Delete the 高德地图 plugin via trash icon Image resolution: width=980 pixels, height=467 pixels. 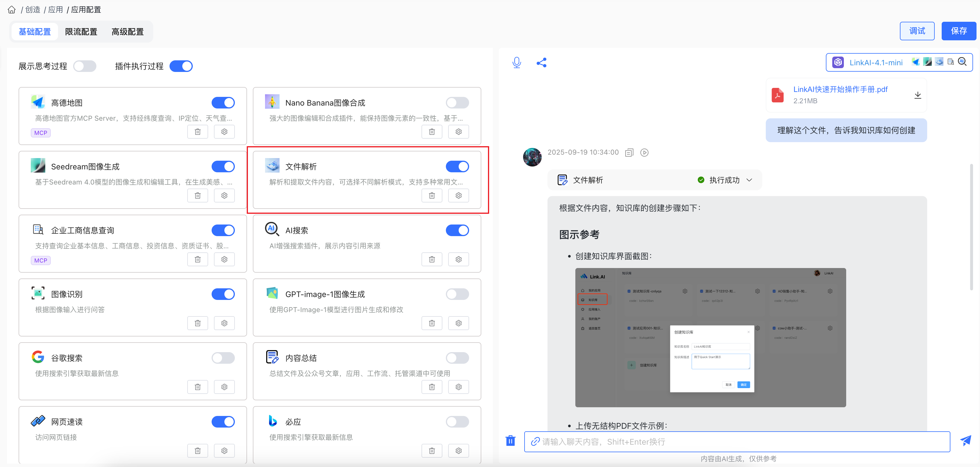pos(197,132)
